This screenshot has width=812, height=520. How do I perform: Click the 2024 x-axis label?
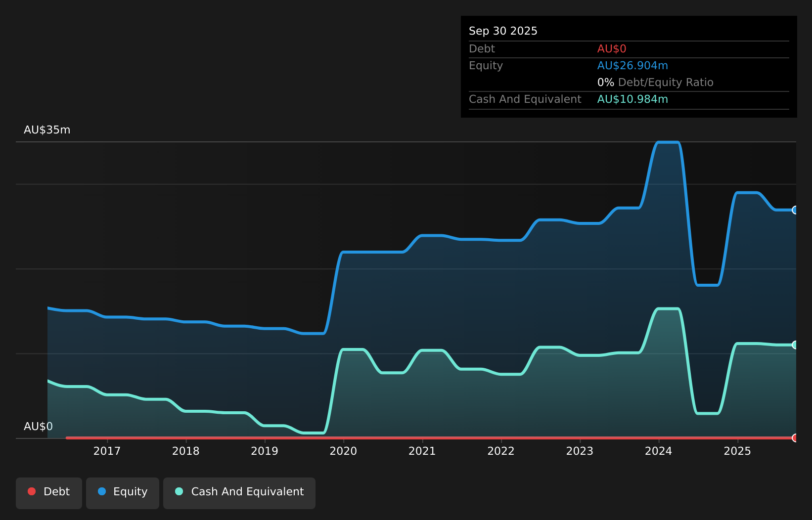click(659, 451)
